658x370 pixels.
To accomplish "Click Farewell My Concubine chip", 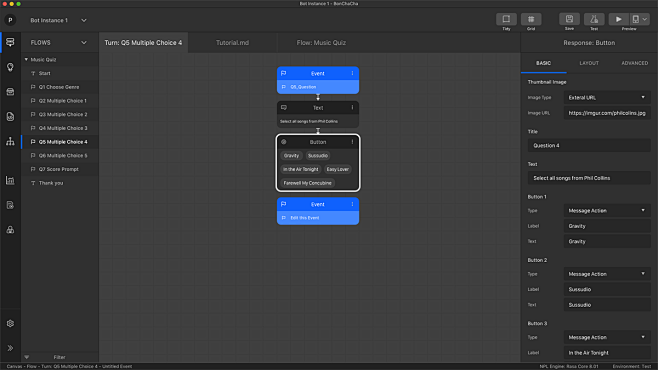I will click(x=308, y=183).
